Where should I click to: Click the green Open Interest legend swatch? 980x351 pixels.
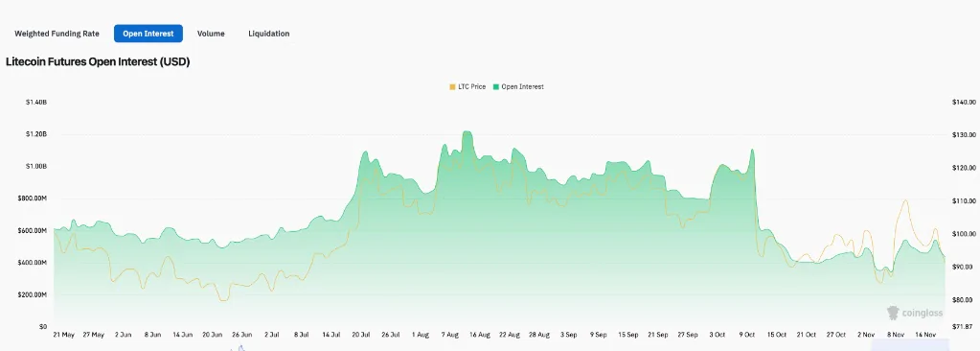pyautogui.click(x=495, y=87)
